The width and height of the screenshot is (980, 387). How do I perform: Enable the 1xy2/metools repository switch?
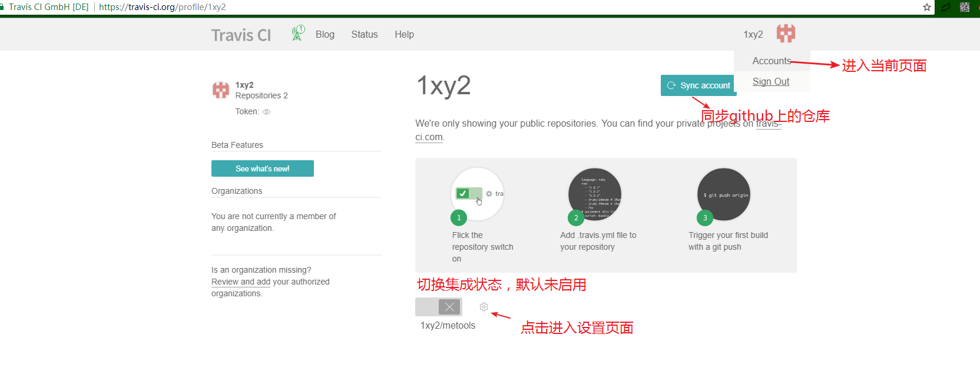[439, 307]
